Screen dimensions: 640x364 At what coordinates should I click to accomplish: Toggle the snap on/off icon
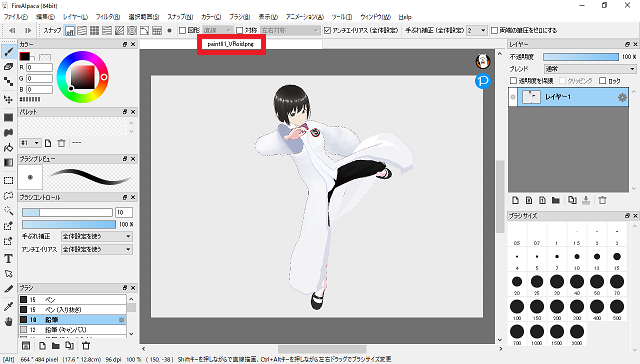(x=70, y=31)
